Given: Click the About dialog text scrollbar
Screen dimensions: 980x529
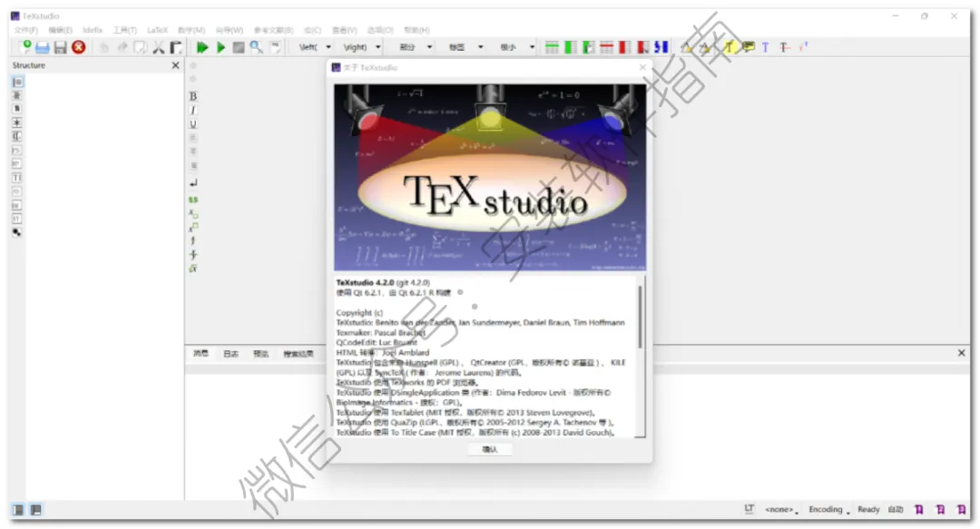Looking at the screenshot, I should click(640, 317).
